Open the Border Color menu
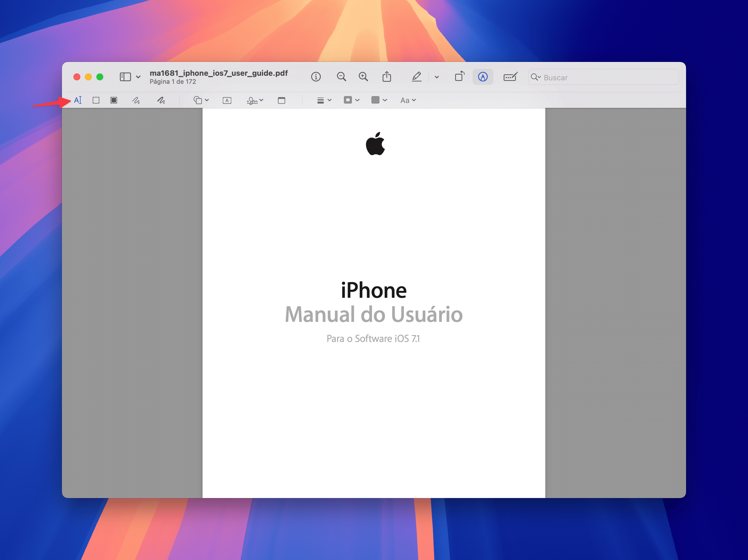This screenshot has height=560, width=748. 351,100
